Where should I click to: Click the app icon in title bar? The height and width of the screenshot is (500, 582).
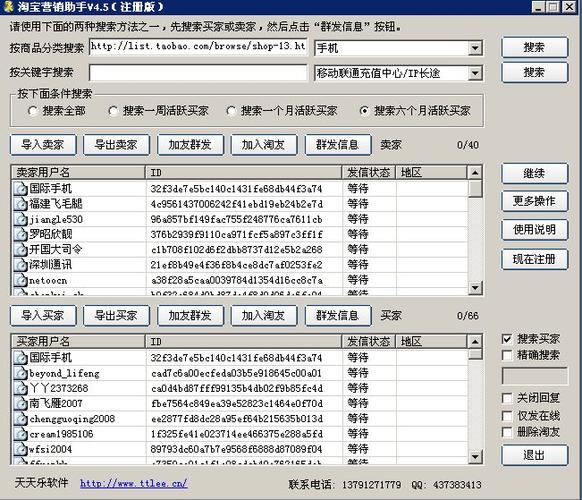8,7
